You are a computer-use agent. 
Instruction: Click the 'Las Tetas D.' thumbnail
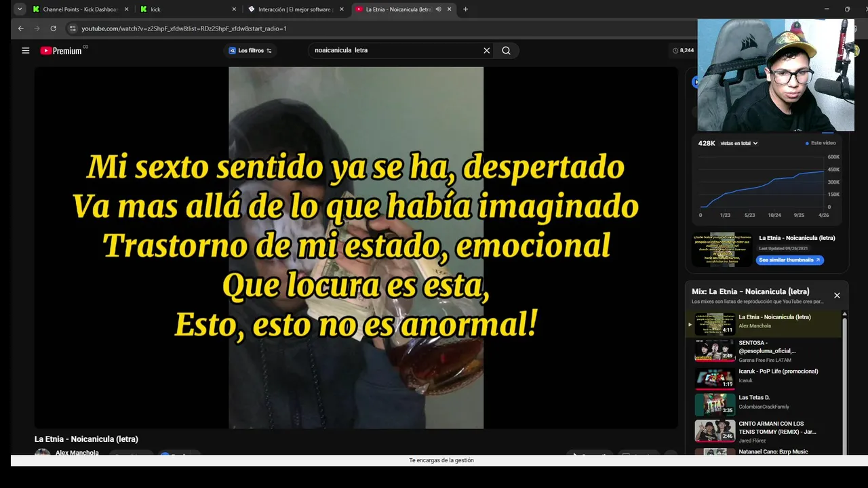715,405
